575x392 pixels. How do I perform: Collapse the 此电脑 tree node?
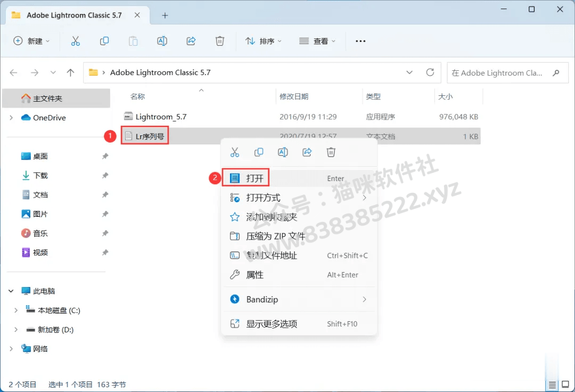click(11, 291)
